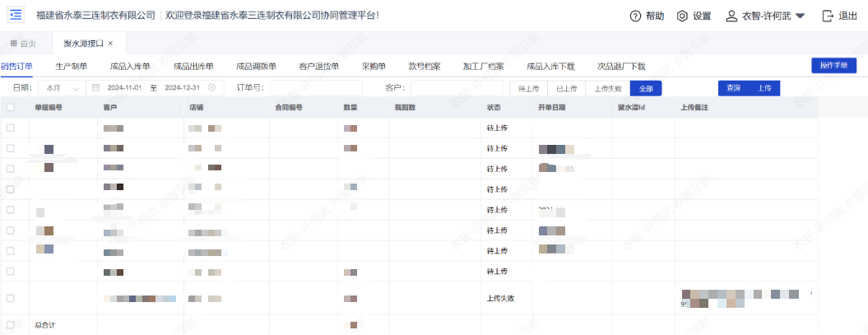The height and width of the screenshot is (335, 868).
Task: Open the 帮助 help icon
Action: [x=634, y=16]
